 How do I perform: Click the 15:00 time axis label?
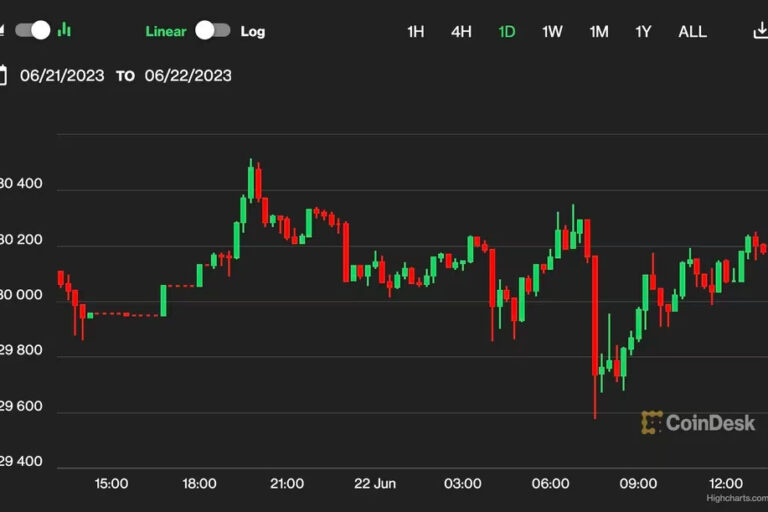pos(111,484)
